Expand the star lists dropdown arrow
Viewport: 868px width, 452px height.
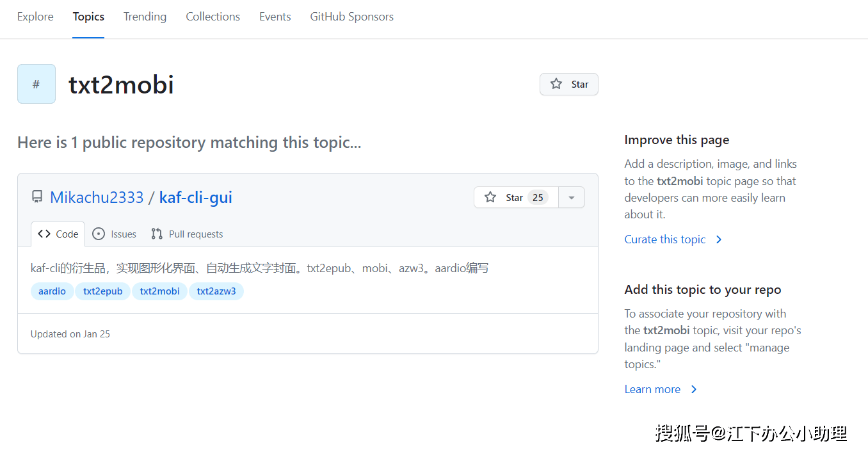coord(572,197)
